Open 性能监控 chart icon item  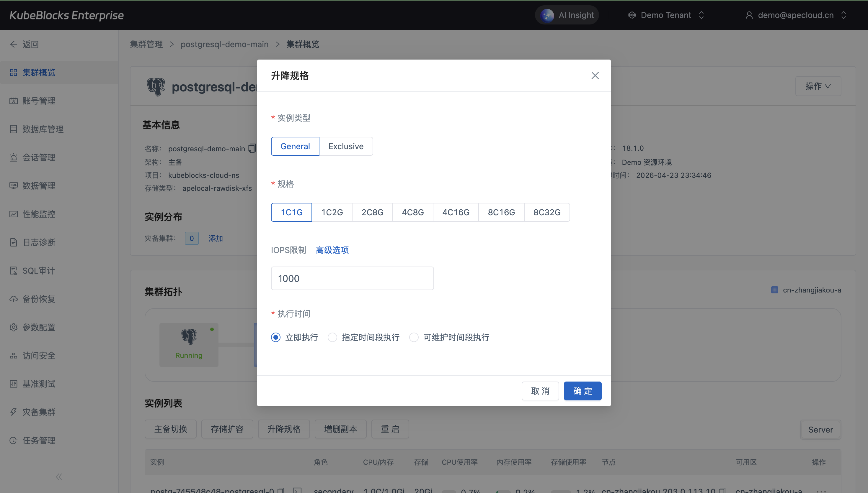(x=14, y=214)
